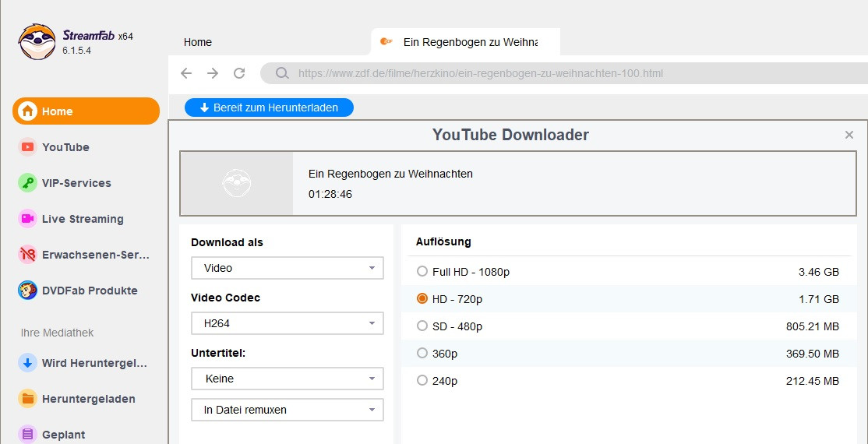Open VIP-Services key icon

pos(28,183)
